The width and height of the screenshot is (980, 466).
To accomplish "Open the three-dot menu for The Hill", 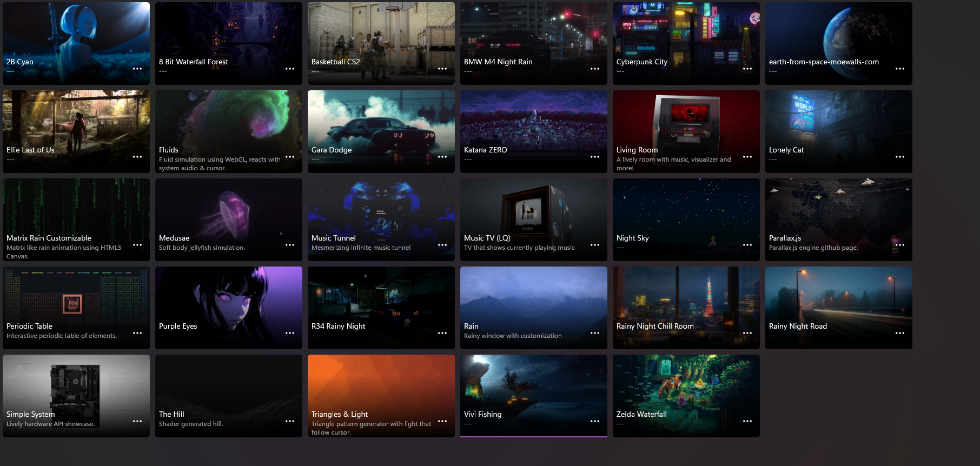I will [x=290, y=421].
